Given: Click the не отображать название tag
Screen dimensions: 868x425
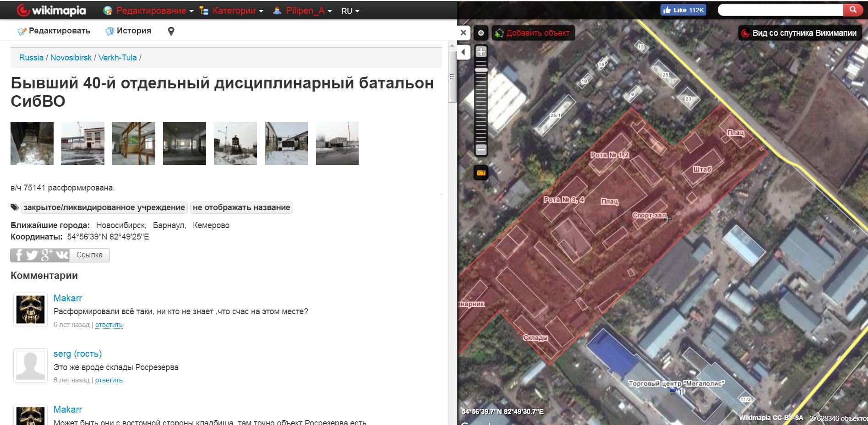Looking at the screenshot, I should pos(241,207).
